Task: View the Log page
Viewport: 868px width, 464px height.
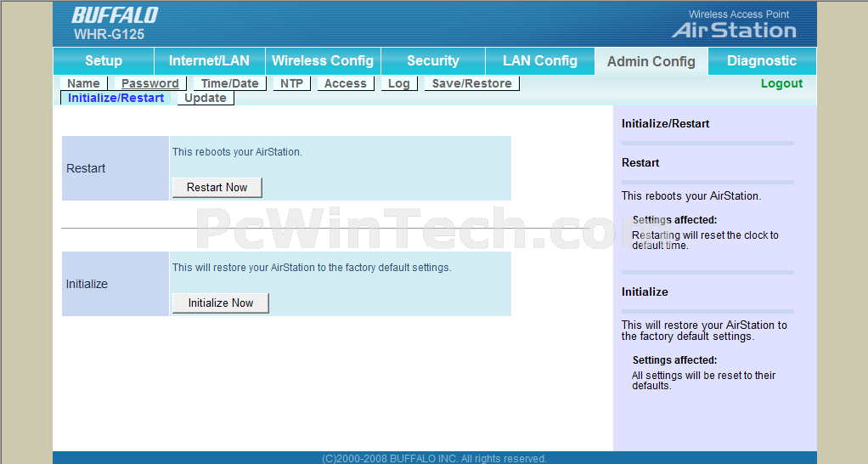Action: [x=398, y=83]
